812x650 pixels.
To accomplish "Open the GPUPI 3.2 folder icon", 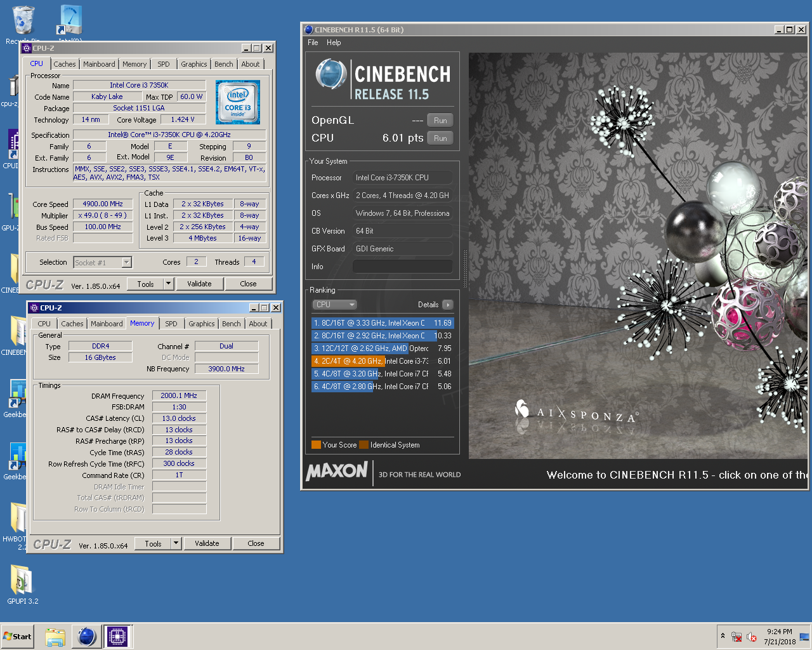I will point(22,580).
